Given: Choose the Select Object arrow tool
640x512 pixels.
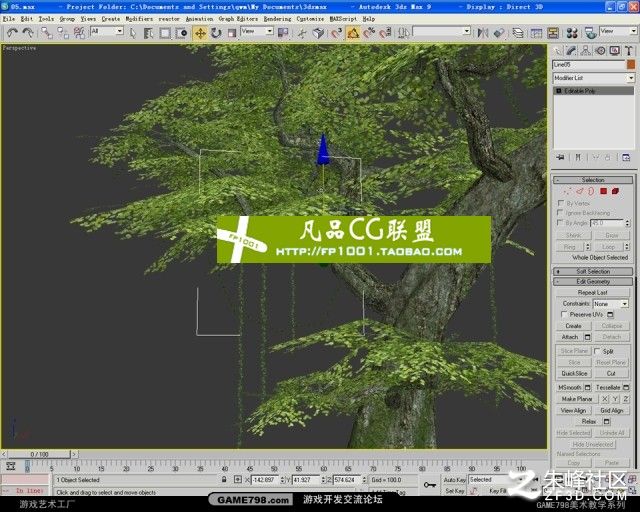Looking at the screenshot, I should [x=133, y=33].
